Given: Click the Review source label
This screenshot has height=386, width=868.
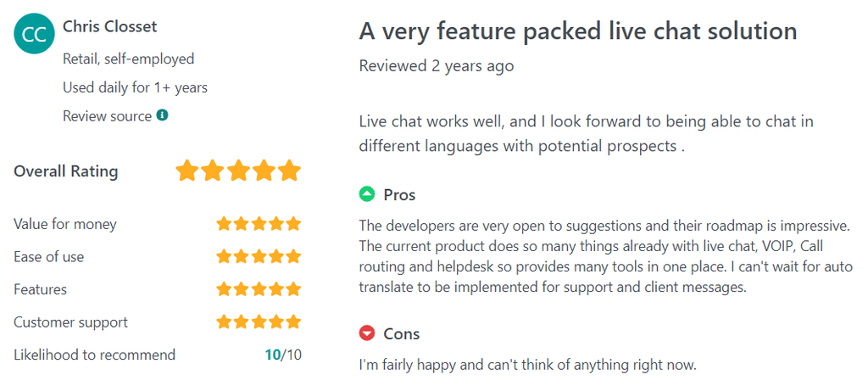Looking at the screenshot, I should point(107,116).
